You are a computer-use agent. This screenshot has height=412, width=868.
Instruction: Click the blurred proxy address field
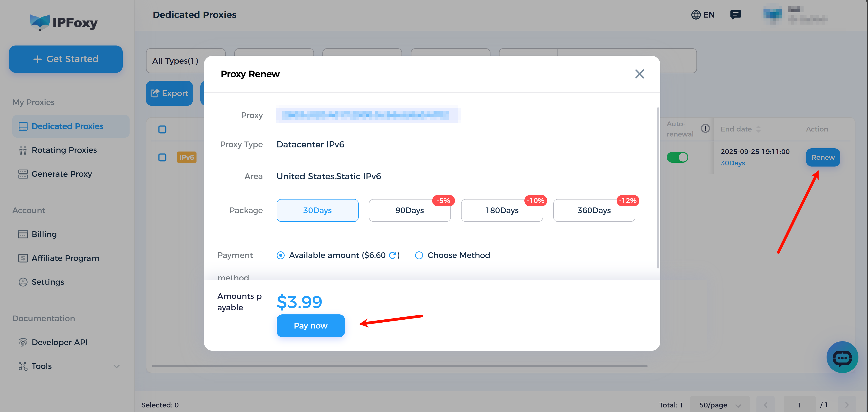pyautogui.click(x=369, y=115)
